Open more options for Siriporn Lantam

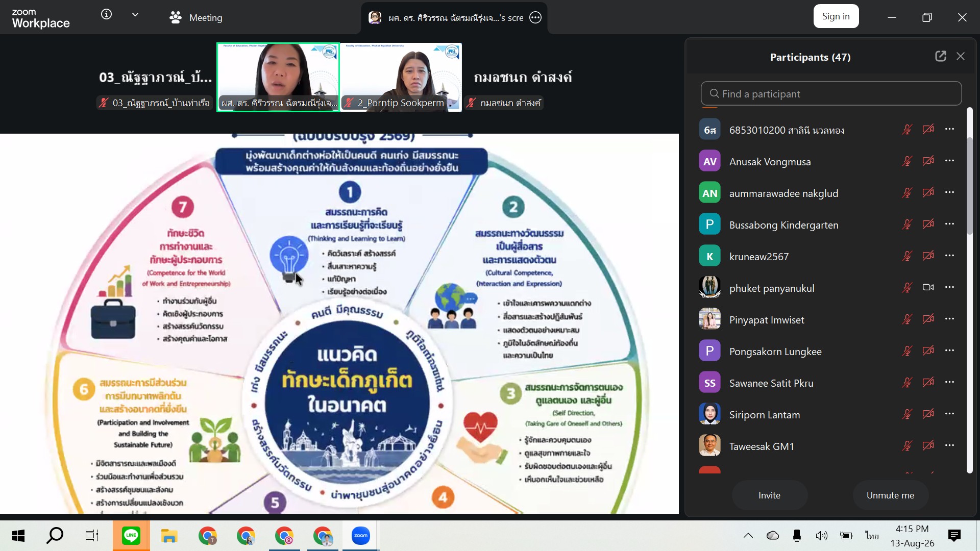pyautogui.click(x=949, y=414)
